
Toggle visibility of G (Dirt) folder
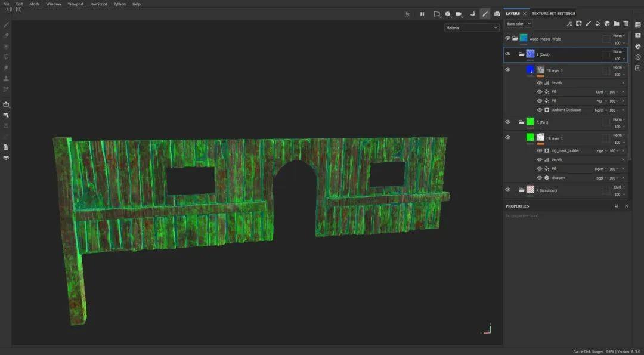click(507, 122)
